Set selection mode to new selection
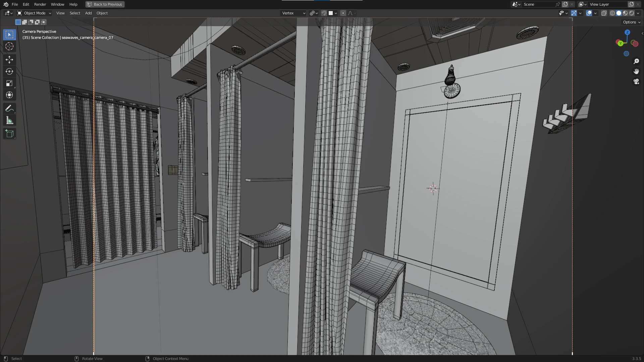The height and width of the screenshot is (362, 644). coord(18,22)
